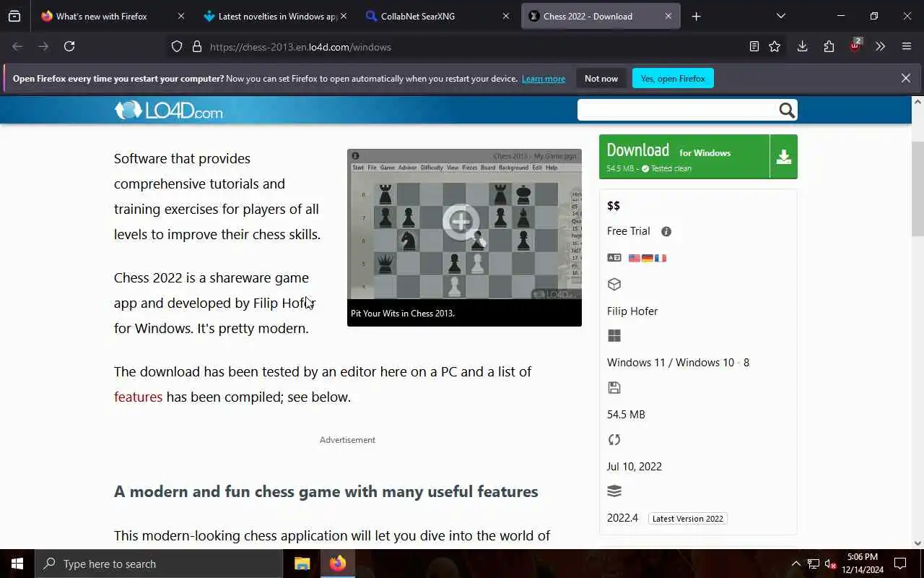
Task: List all tabs dropdown
Action: (780, 16)
